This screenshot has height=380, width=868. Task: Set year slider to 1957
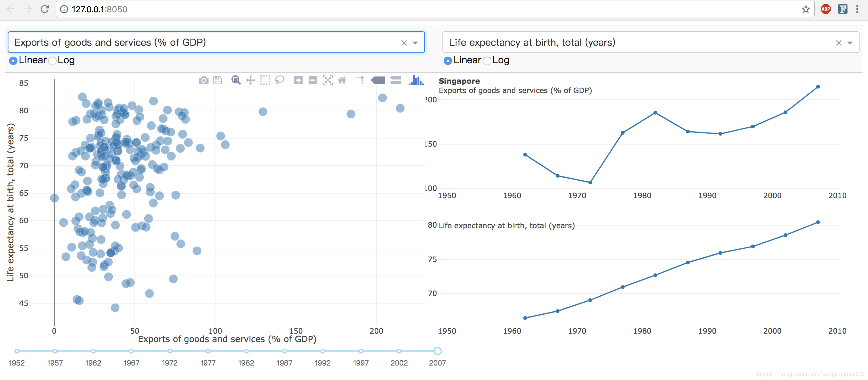(55, 351)
